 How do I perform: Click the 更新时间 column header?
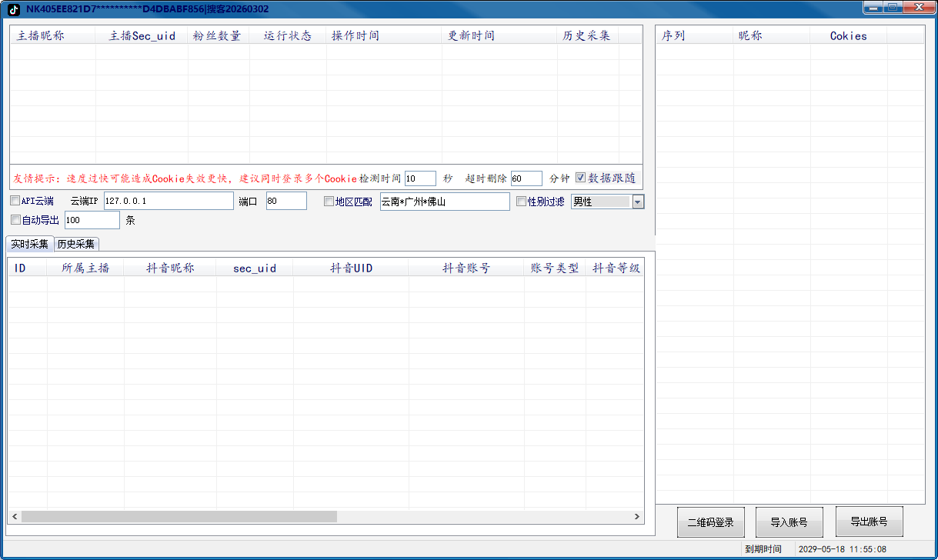499,35
